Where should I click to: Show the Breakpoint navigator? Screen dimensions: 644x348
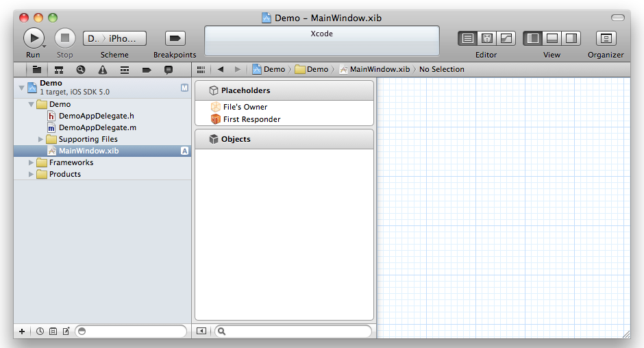point(147,69)
